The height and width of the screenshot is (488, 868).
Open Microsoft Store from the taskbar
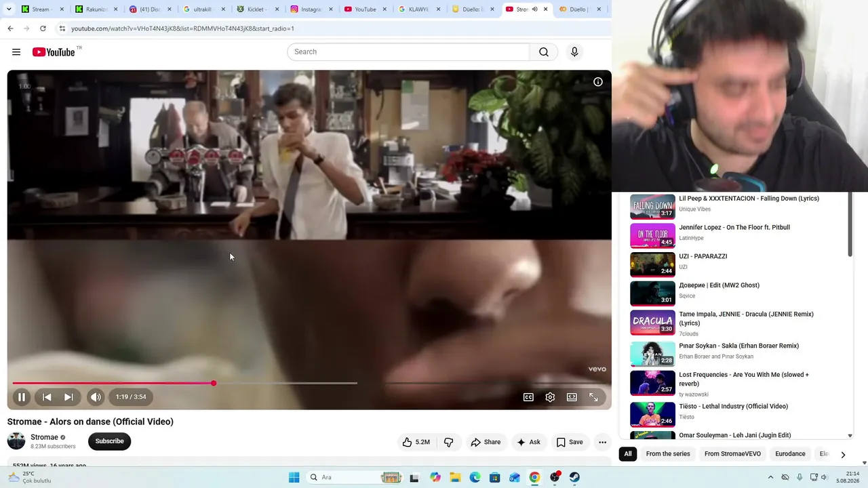495,477
